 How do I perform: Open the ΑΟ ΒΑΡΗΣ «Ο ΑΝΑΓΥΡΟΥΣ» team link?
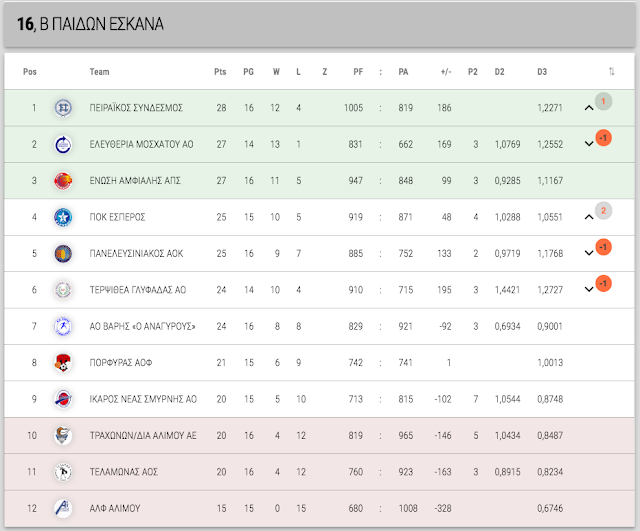(x=142, y=327)
